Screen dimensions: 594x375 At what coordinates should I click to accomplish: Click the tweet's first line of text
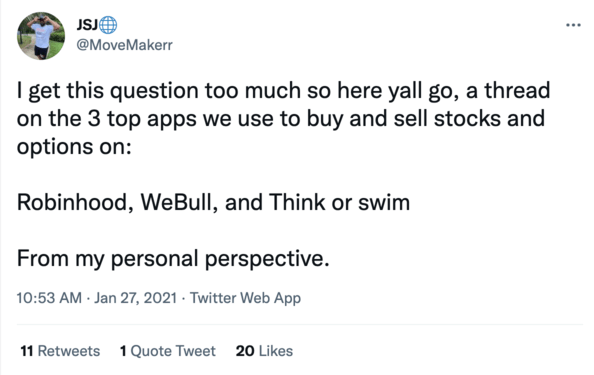(283, 92)
